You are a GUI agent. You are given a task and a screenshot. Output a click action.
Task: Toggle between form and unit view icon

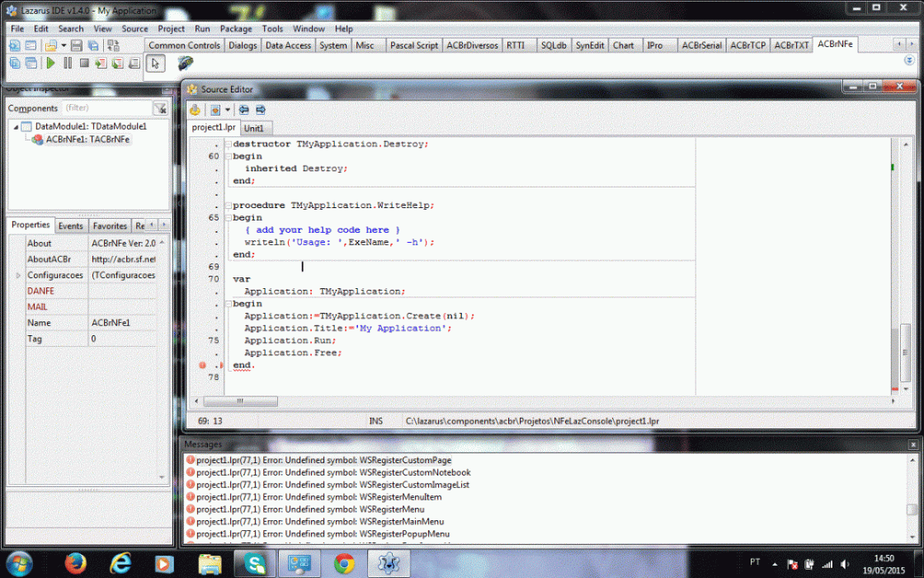coord(113,45)
